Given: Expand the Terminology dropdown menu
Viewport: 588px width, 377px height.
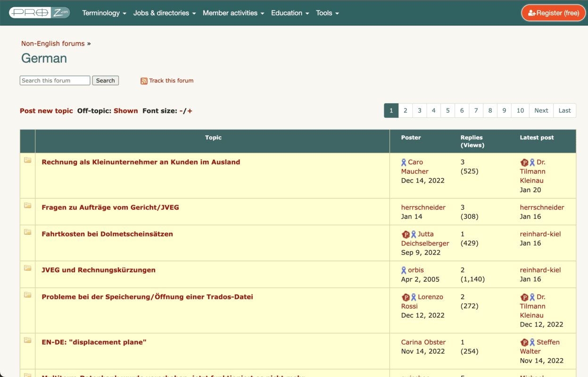Looking at the screenshot, I should [104, 13].
